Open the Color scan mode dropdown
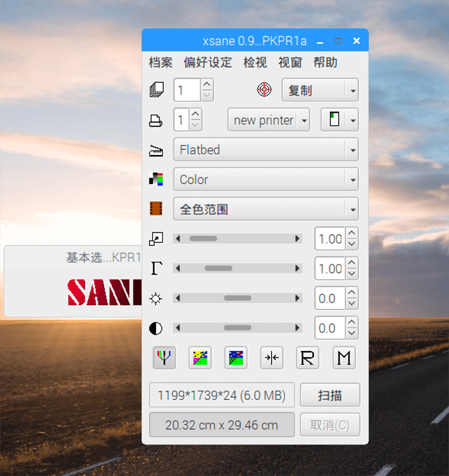 click(266, 180)
